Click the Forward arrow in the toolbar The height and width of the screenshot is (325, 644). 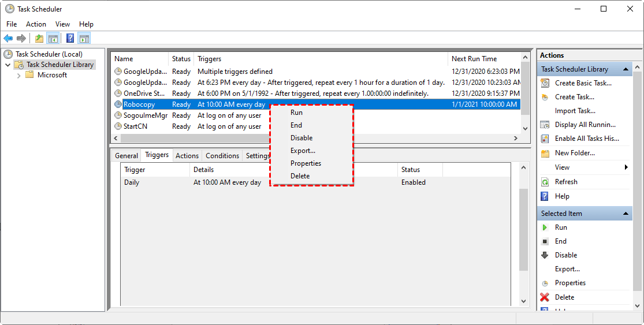[21, 39]
